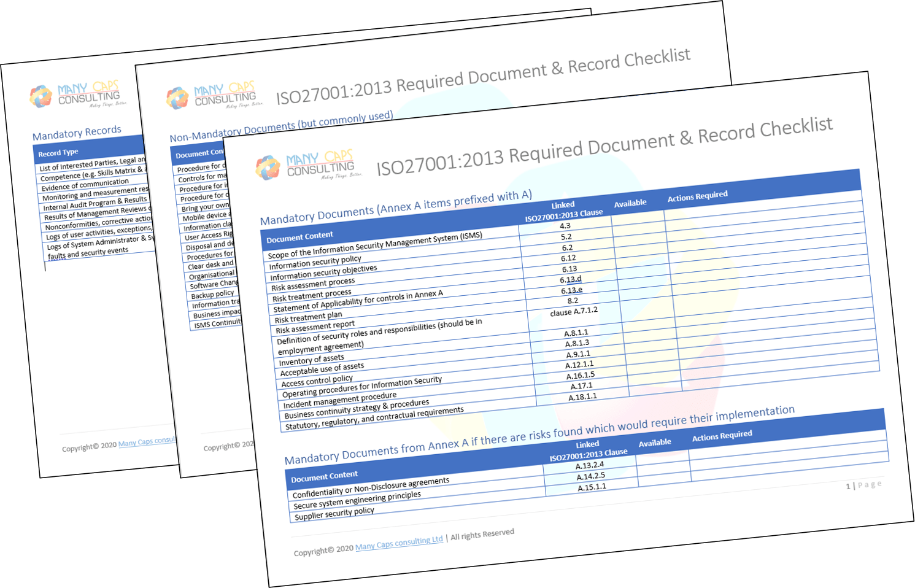Select Confidentiality or Non-Disclosure agreements row
The height and width of the screenshot is (588, 915).
point(371,487)
